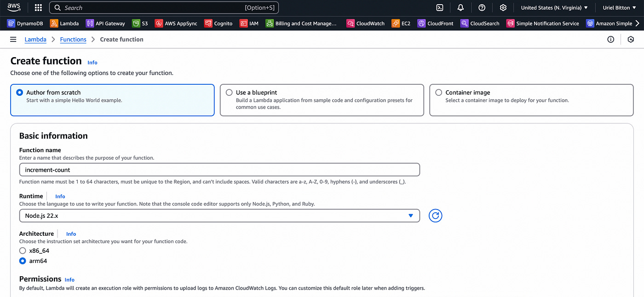Image resolution: width=644 pixels, height=297 pixels.
Task: Click the Cognito bookmark icon
Action: 208,23
